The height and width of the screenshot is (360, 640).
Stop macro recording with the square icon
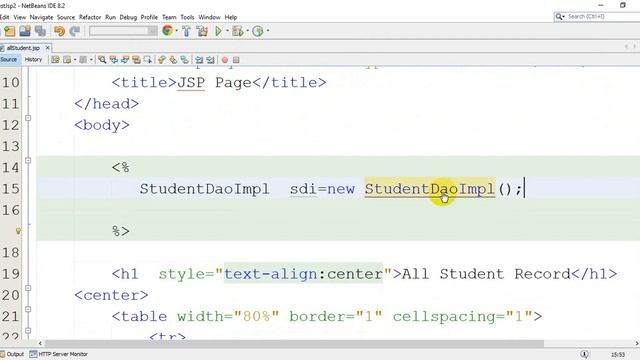(236, 60)
